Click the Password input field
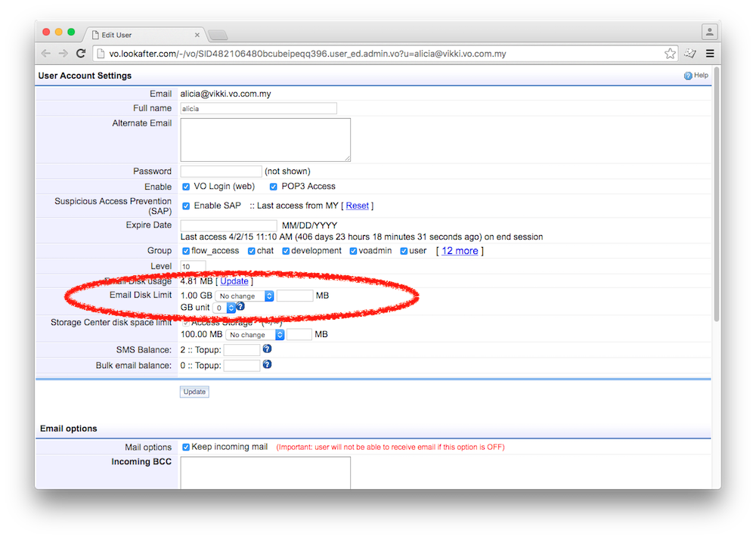 [221, 171]
